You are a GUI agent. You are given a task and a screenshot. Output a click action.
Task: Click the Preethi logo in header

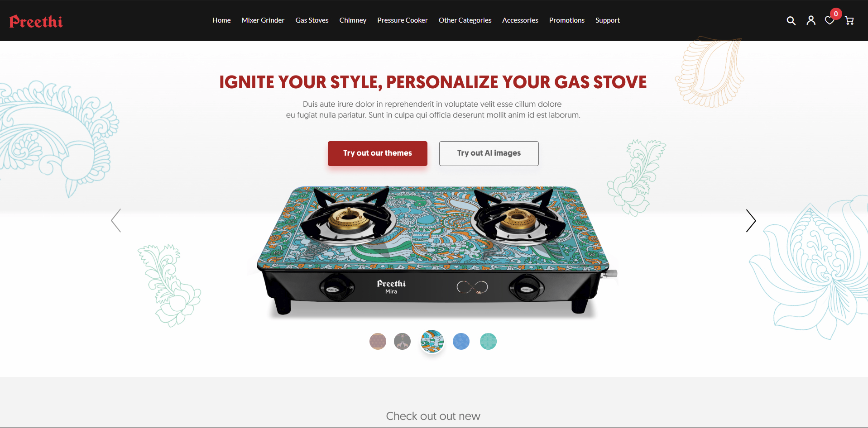[x=36, y=21]
